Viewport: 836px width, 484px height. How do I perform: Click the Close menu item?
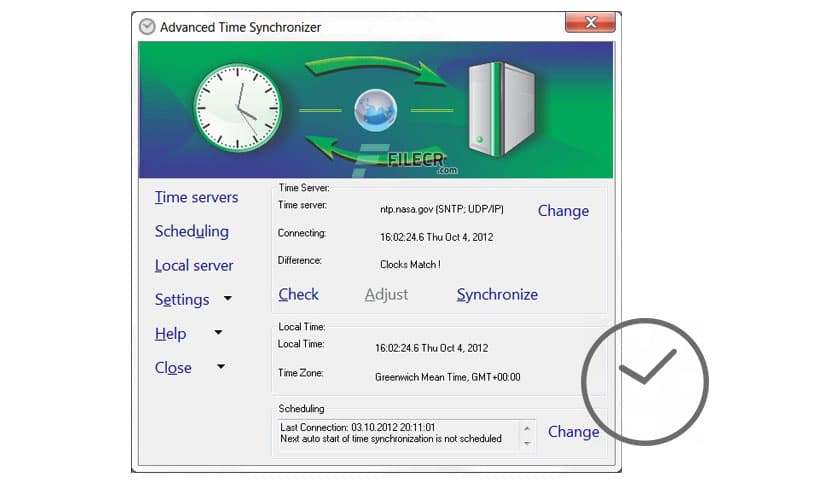[x=173, y=368]
